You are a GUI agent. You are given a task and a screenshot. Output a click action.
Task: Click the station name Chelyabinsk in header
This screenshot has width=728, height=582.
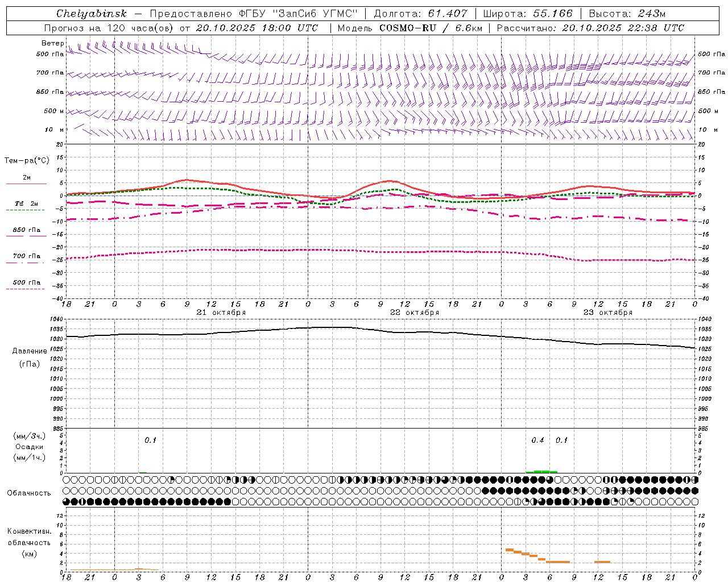(92, 14)
